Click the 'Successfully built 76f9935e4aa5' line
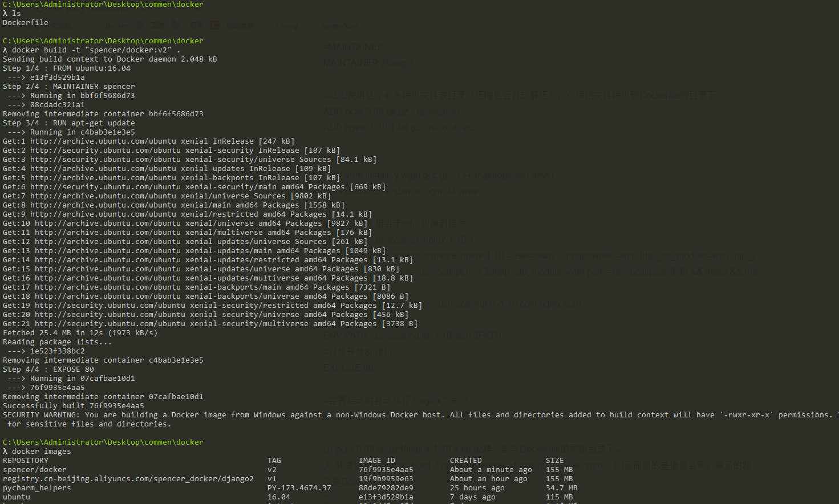The image size is (839, 504). (74, 406)
